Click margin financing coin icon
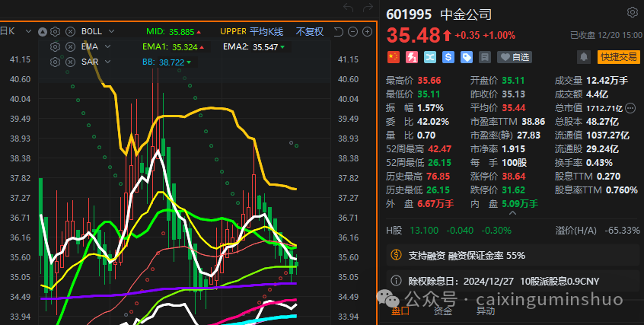Image resolution: width=644 pixels, height=325 pixels. pyautogui.click(x=396, y=255)
